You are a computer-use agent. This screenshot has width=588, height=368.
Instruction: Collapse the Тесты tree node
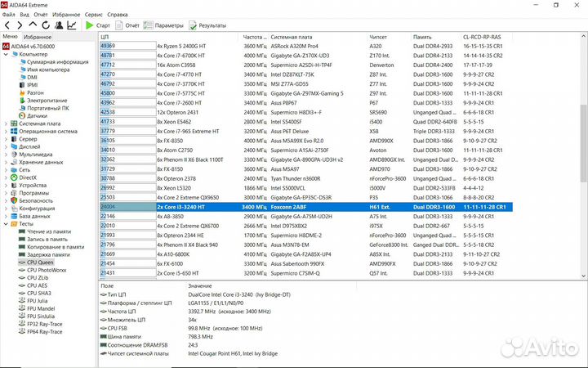click(6, 222)
